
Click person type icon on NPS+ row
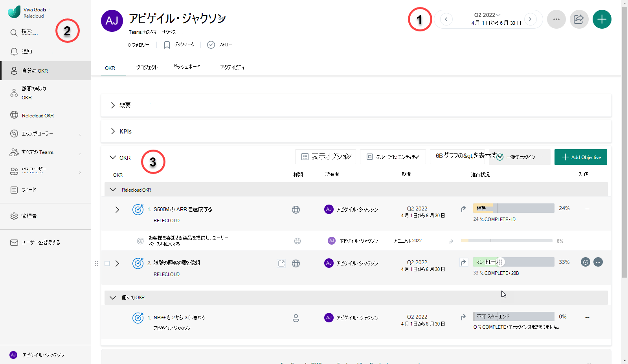(x=296, y=318)
